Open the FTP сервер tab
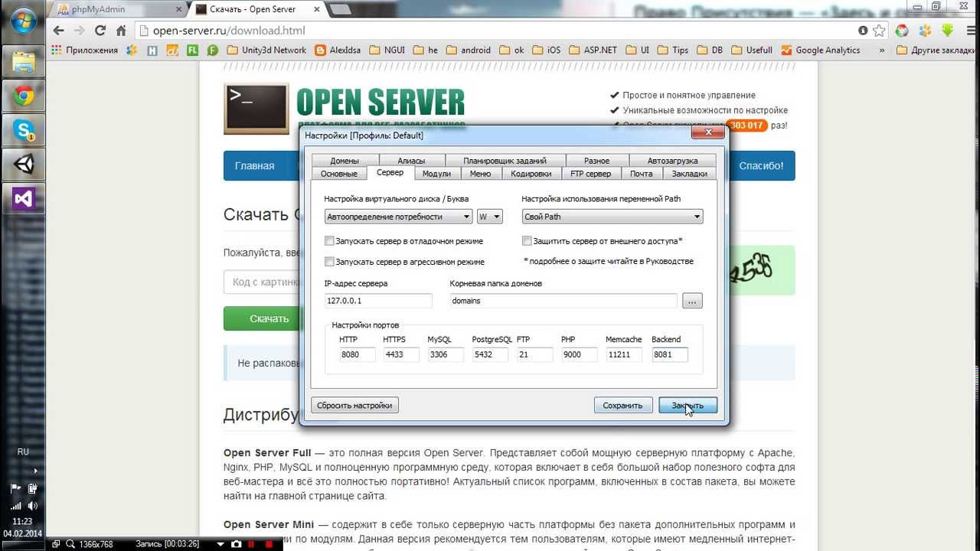The width and height of the screenshot is (980, 551). [x=591, y=174]
